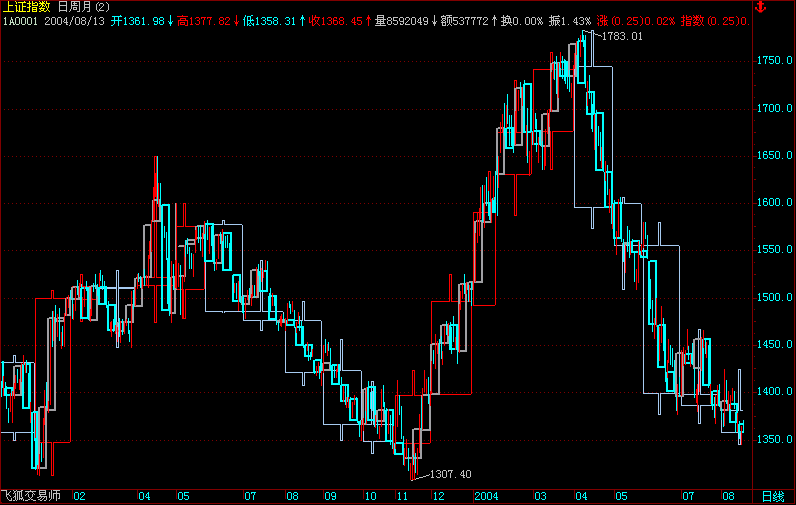The width and height of the screenshot is (796, 505).
Task: Click the 11 month marker on time axis
Action: 402,496
